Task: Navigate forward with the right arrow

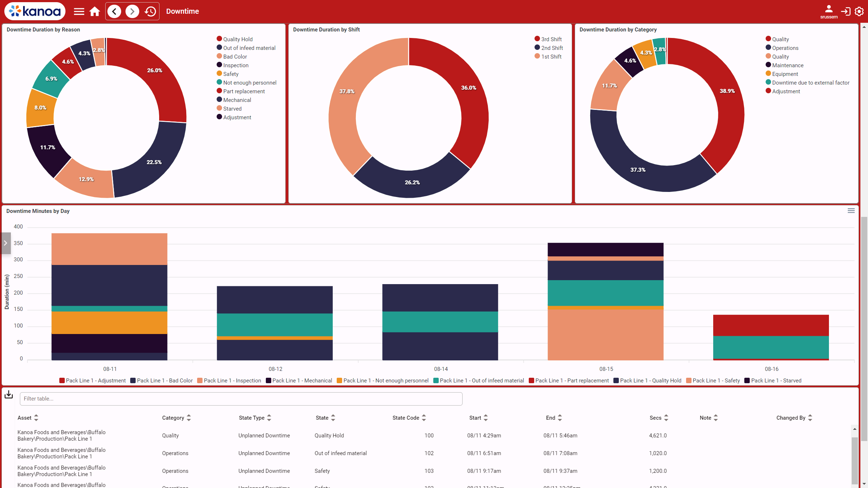Action: 132,12
